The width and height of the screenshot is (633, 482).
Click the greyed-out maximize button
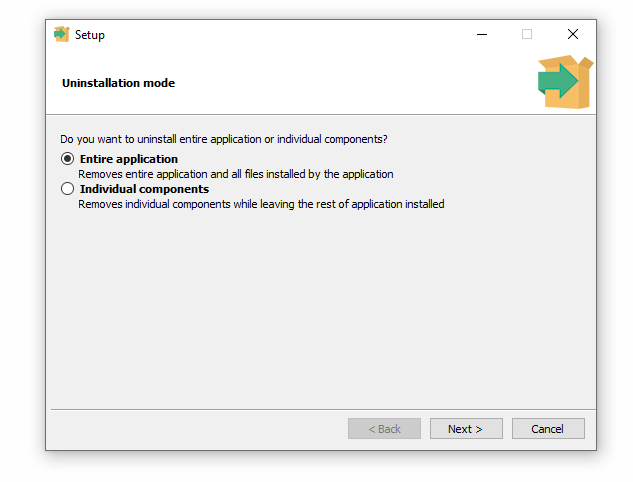point(527,34)
